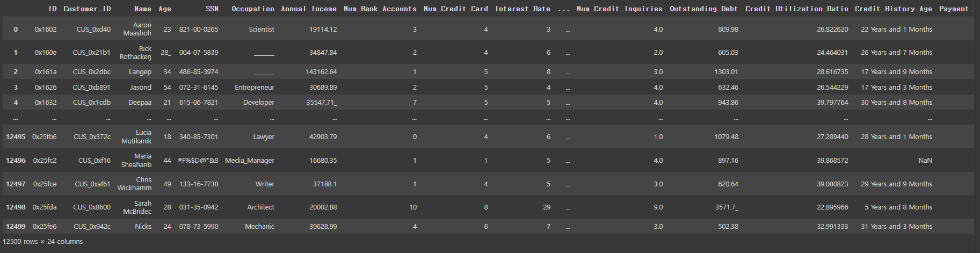Select outstanding debt 3571.7_
The width and height of the screenshot is (980, 253).
pos(727,207)
